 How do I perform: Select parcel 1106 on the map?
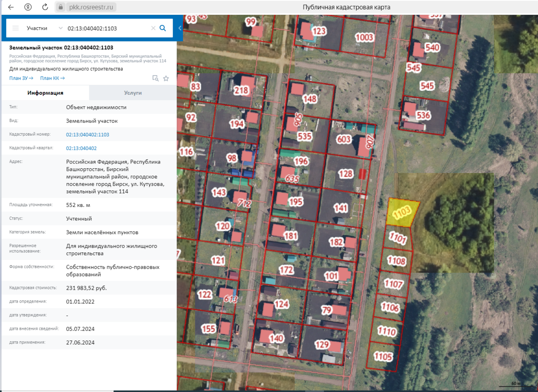tap(390, 307)
